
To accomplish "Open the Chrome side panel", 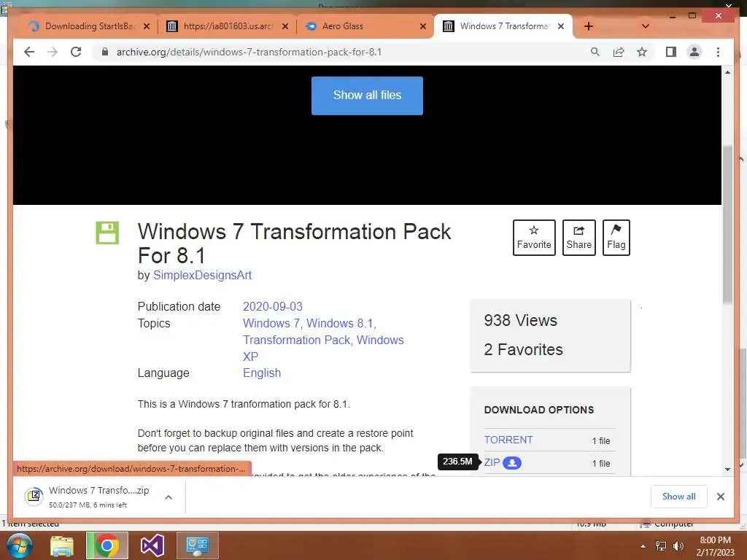I will coord(671,52).
